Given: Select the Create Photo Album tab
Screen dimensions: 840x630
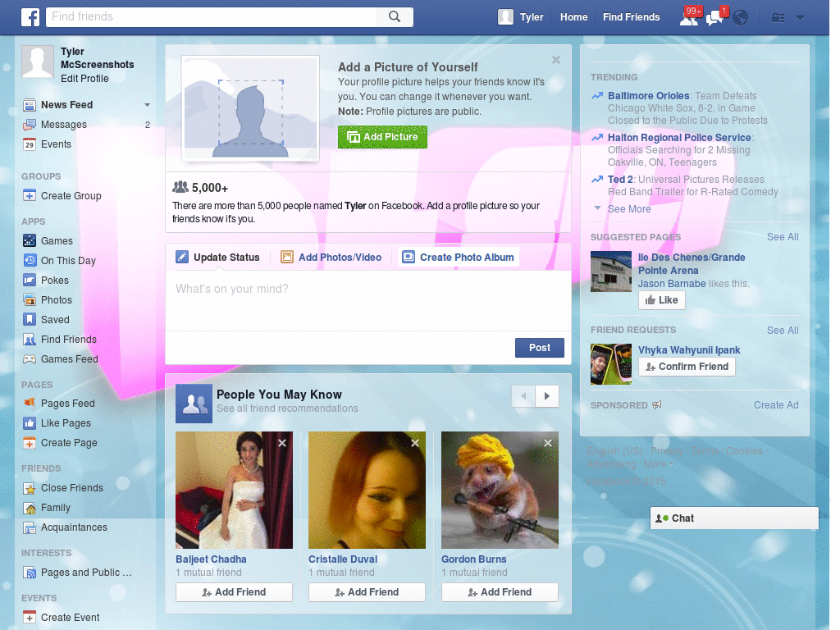Looking at the screenshot, I should tap(459, 257).
